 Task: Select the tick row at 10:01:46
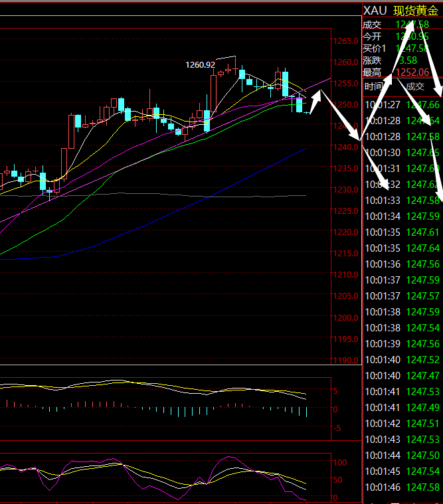[x=402, y=487]
